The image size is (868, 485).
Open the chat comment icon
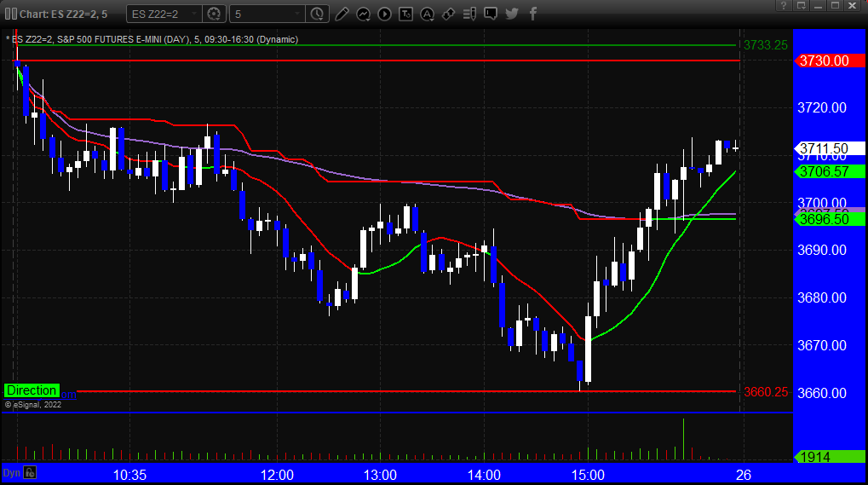coord(491,14)
